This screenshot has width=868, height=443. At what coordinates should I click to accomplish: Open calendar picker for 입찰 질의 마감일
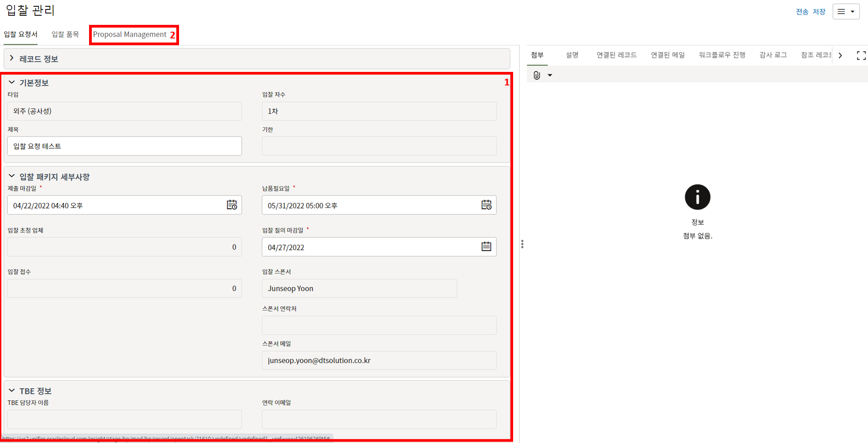(486, 247)
